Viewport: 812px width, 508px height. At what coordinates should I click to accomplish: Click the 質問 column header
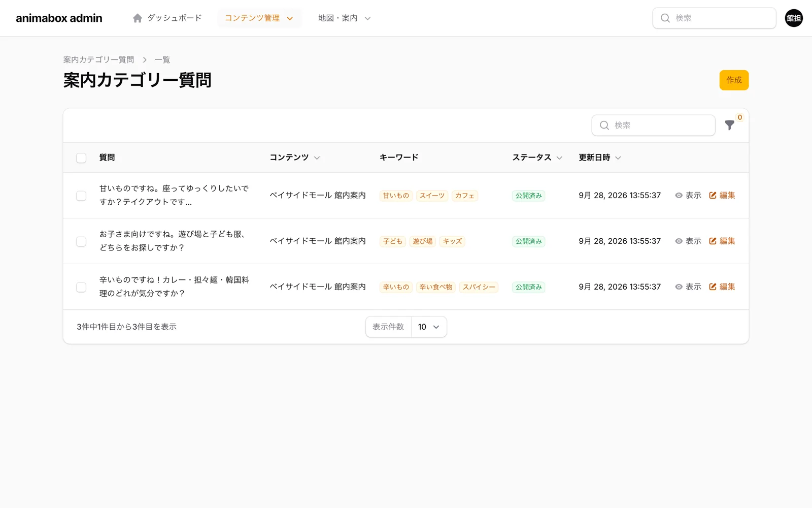click(x=107, y=157)
